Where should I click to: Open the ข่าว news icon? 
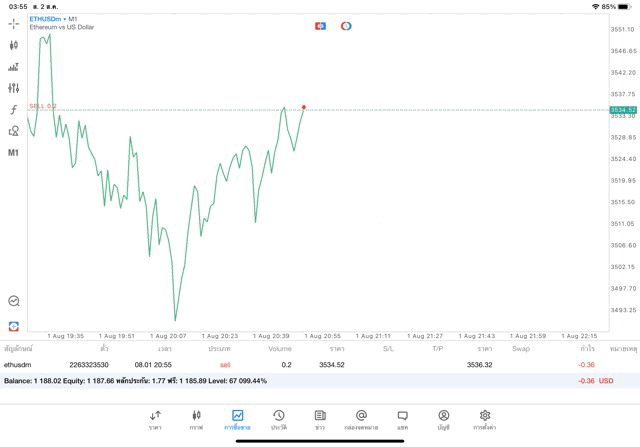tap(320, 419)
